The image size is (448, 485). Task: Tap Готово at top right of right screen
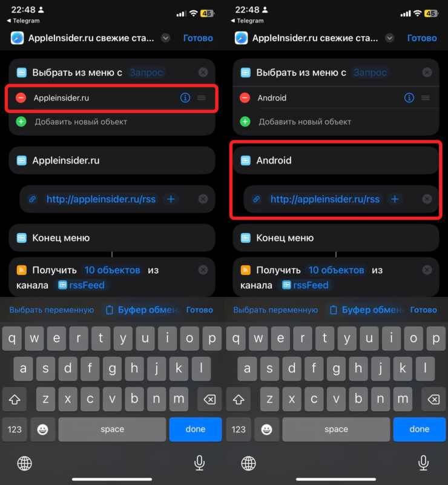coord(422,38)
